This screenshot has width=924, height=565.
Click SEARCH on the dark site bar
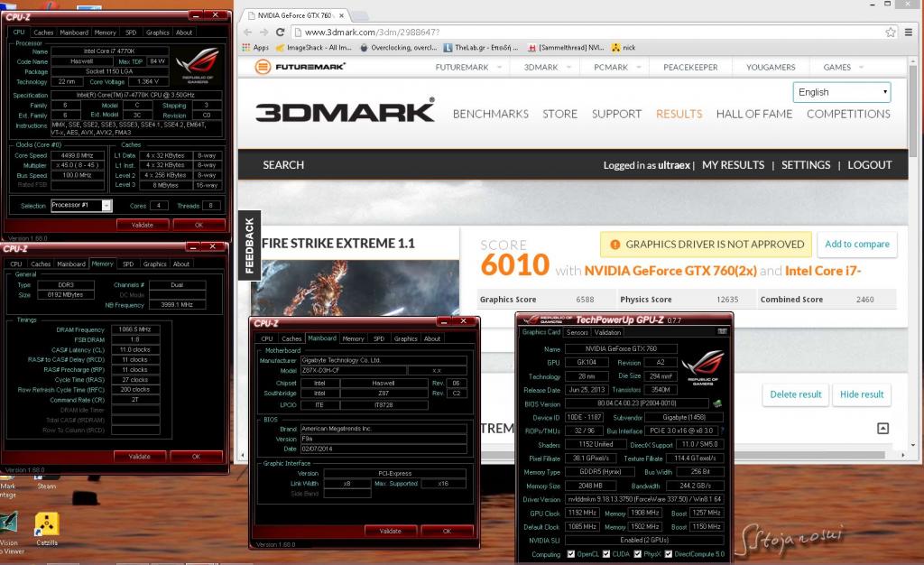283,165
